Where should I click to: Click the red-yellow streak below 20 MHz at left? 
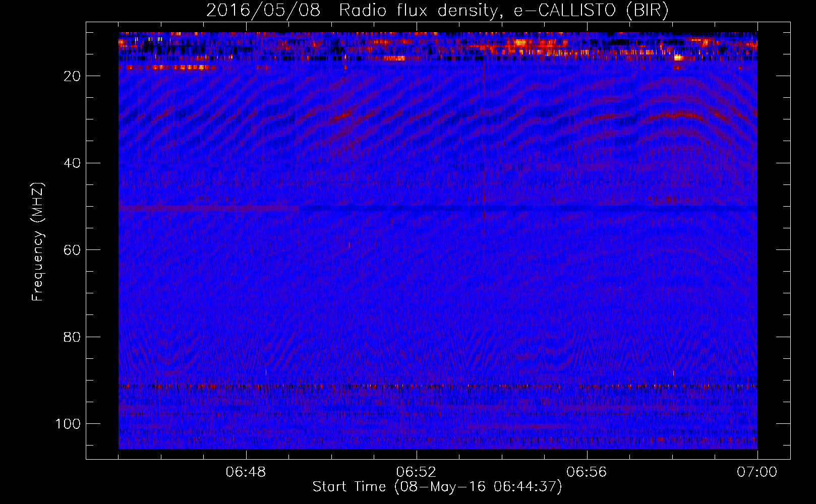click(x=171, y=67)
